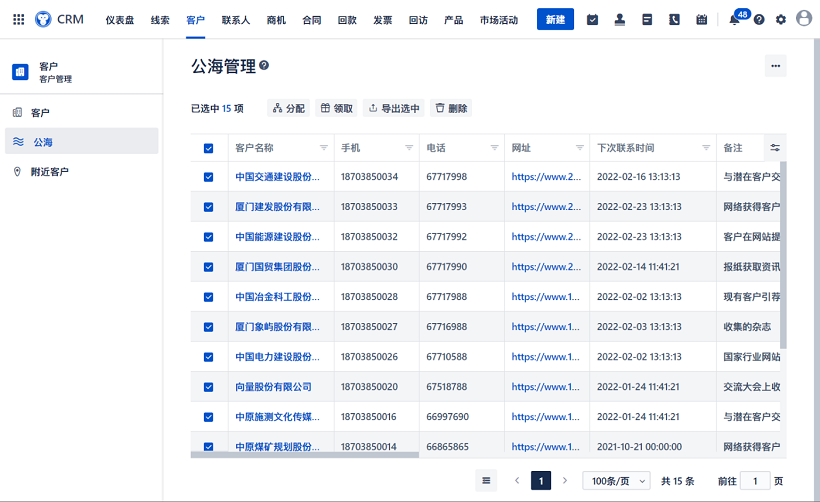
Task: Filter the 网址 column
Action: pos(579,148)
